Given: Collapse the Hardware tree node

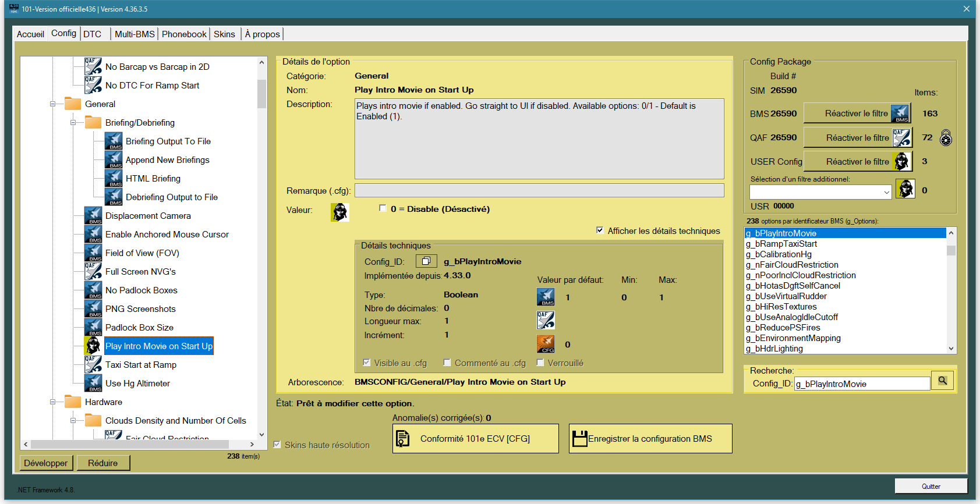Looking at the screenshot, I should [x=52, y=402].
